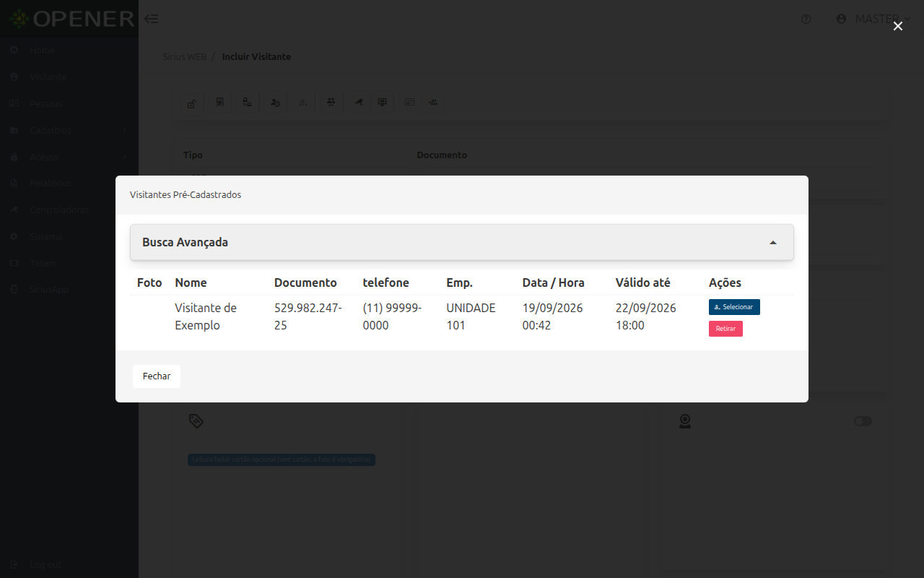Click the Válido até value 22/09/2026 18:00
Screen dimensions: 924x578
[x=646, y=316]
